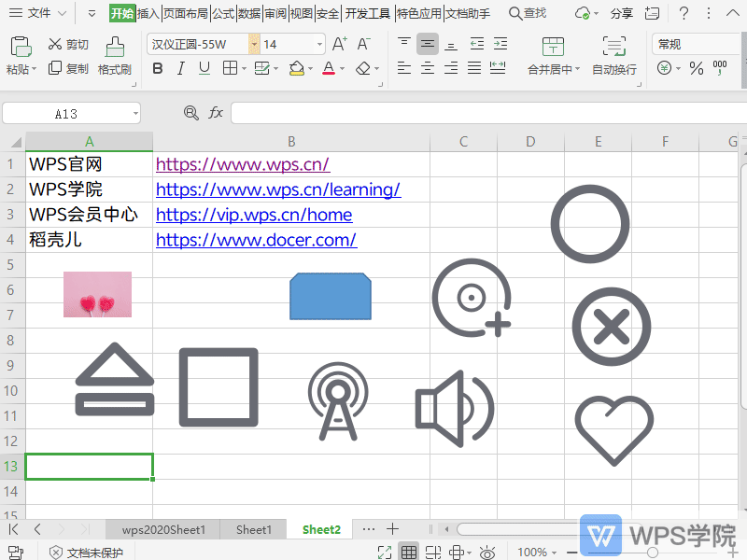Screen dimensions: 747x560
Task: Toggle bold formatting
Action: tap(157, 68)
